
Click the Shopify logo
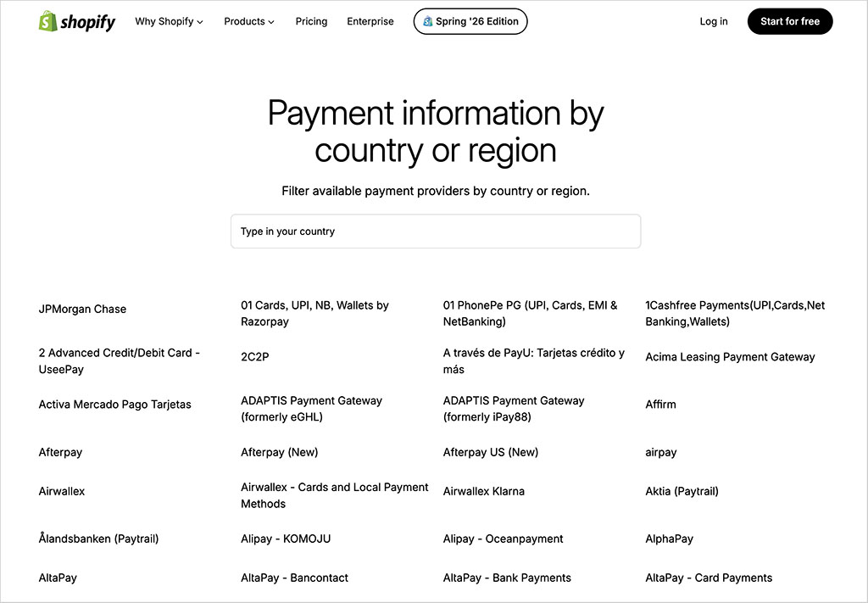pyautogui.click(x=77, y=21)
